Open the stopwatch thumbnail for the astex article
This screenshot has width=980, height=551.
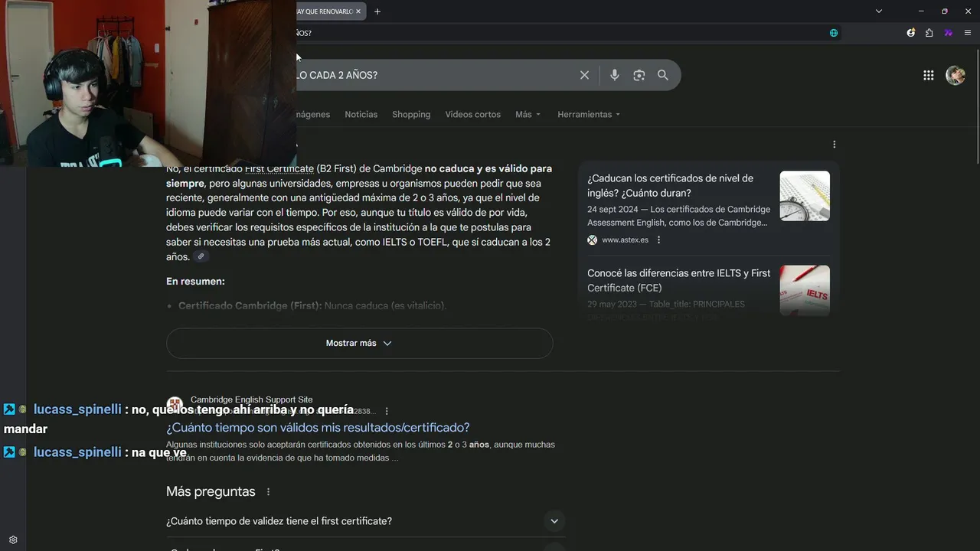(805, 196)
